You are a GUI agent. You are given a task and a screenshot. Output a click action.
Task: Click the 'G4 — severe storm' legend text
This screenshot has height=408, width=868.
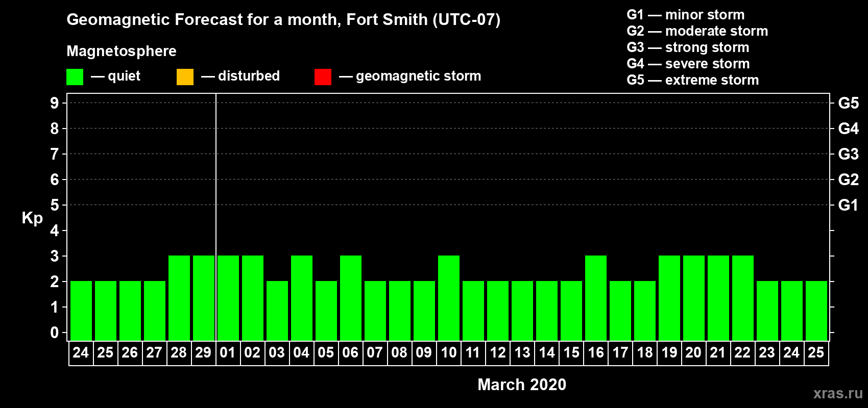point(688,64)
